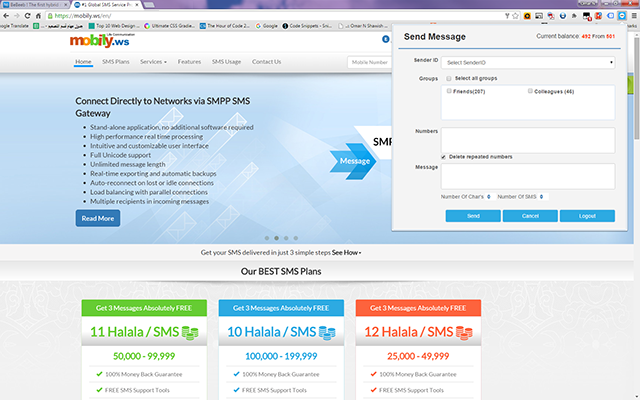Go back with the browser back arrow
The height and width of the screenshot is (400, 640).
(x=6, y=16)
